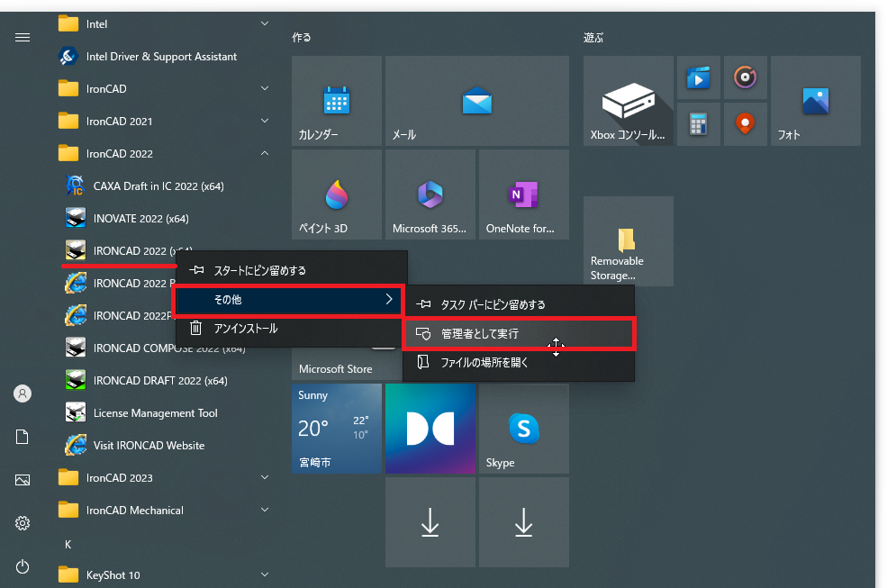This screenshot has width=887, height=588.
Task: Open Settings via the gear icon
Action: (x=23, y=523)
